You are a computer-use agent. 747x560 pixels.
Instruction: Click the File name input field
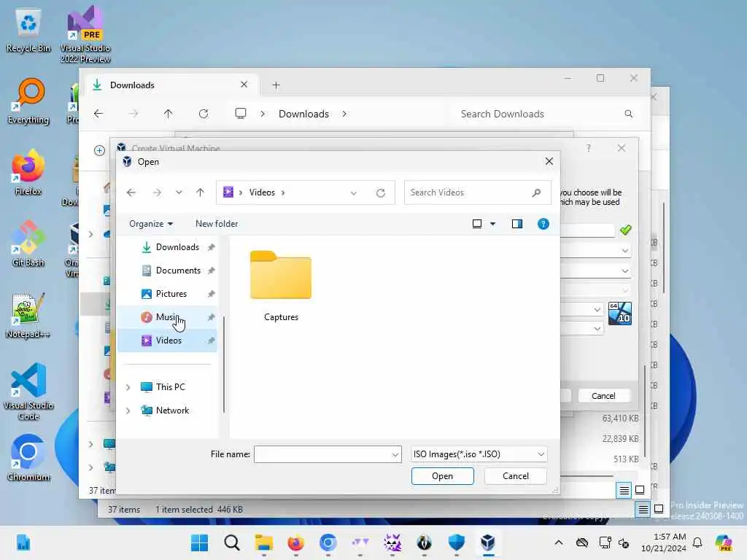pos(322,454)
